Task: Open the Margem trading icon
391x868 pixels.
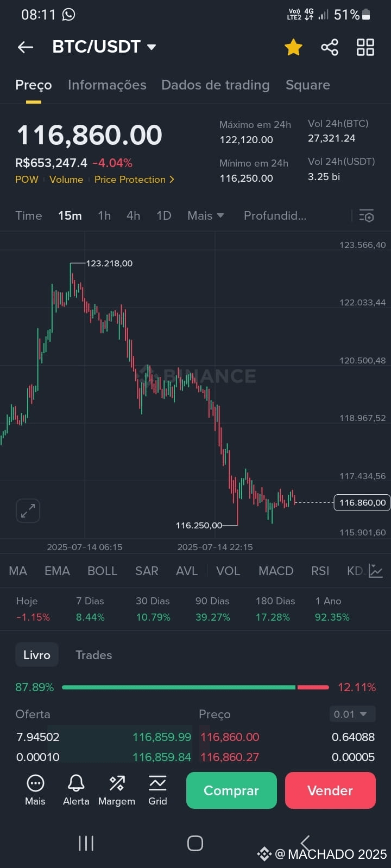Action: [x=117, y=790]
